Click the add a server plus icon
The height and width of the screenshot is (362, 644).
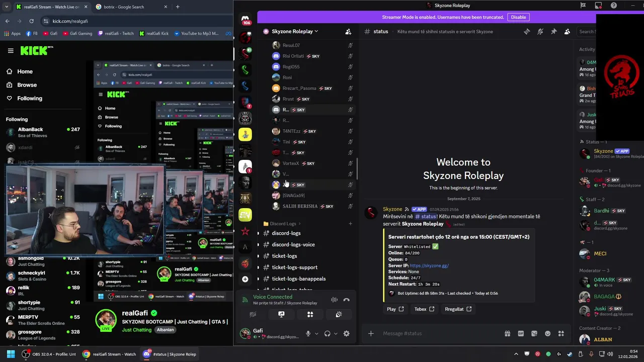(x=245, y=279)
